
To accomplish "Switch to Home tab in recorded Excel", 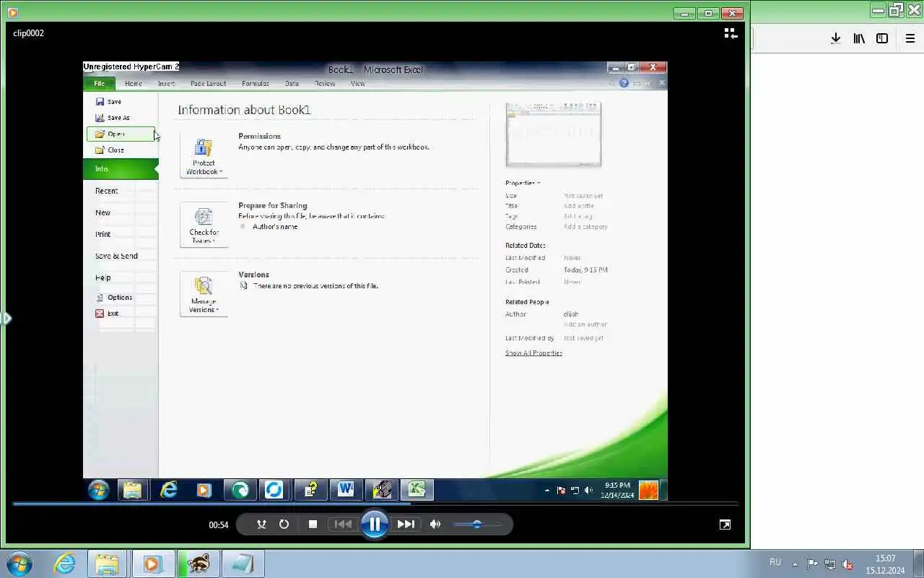I will pyautogui.click(x=134, y=84).
